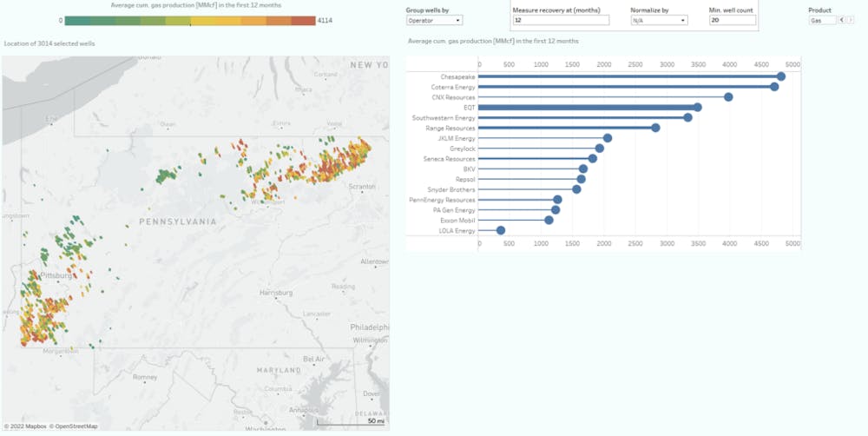Viewport: 868px width, 436px height.
Task: Click the Exxon Mobil operator label
Action: point(457,221)
